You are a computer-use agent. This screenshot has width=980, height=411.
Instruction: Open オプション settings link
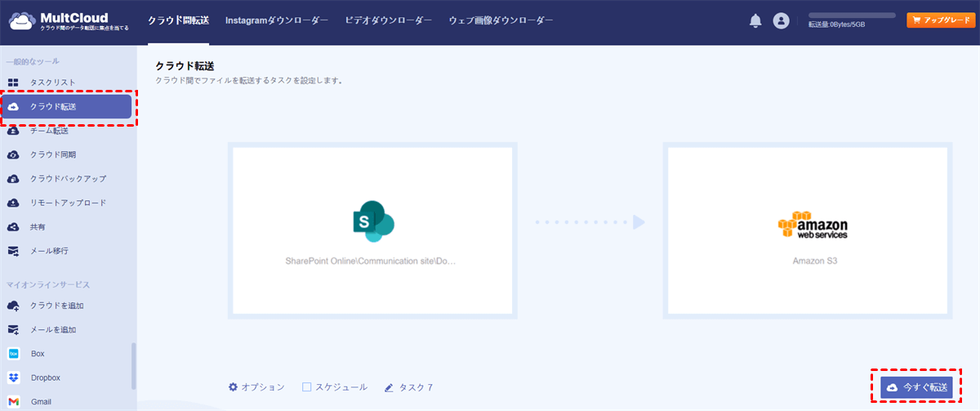(256, 387)
